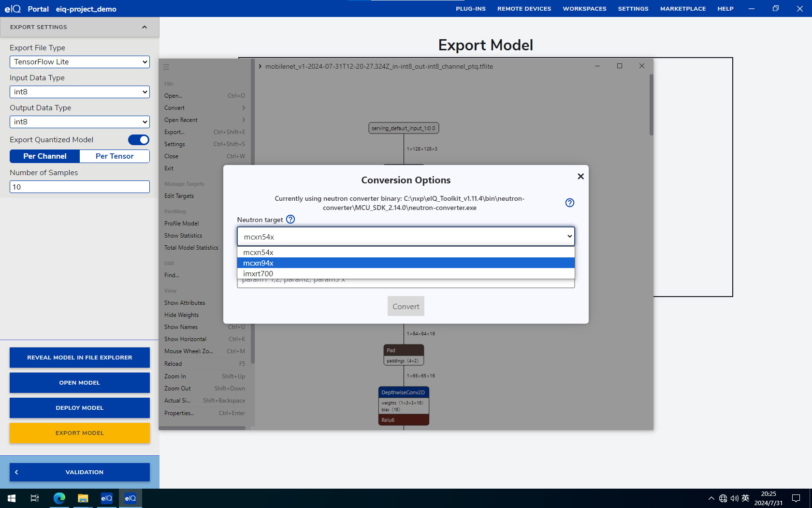Switch to the first eIQ taskbar window
Image resolution: width=812 pixels, height=508 pixels.
pos(107,498)
